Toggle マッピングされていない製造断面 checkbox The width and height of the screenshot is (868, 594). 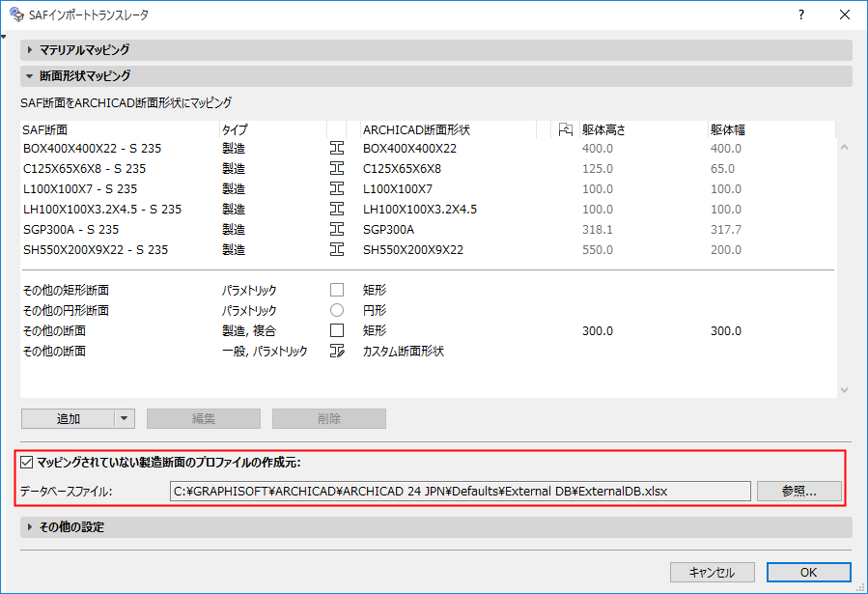coord(27,463)
